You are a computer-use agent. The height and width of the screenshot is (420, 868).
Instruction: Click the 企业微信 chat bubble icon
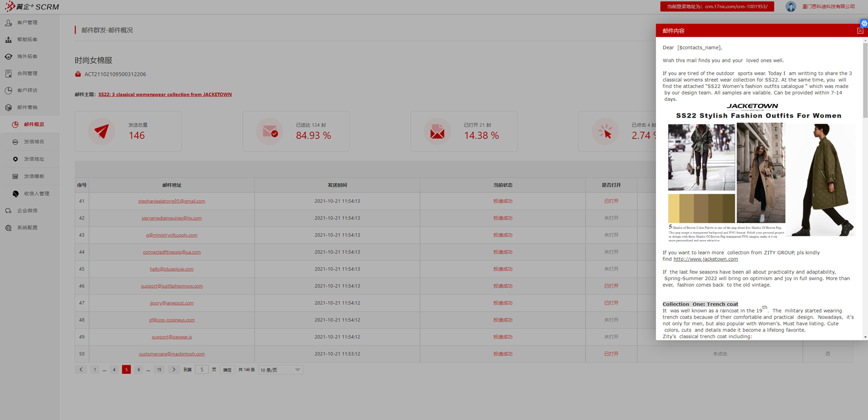click(x=8, y=210)
